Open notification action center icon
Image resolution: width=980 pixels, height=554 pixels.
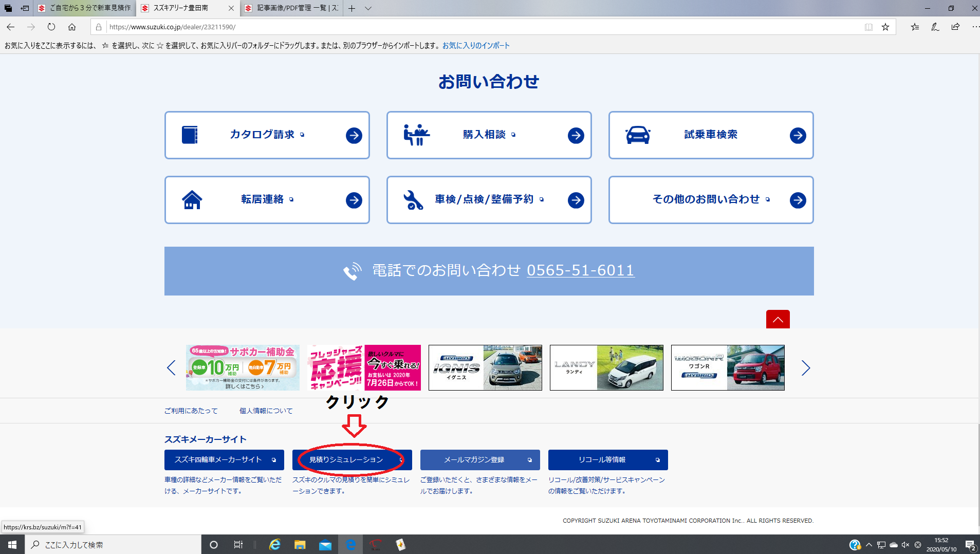tap(970, 545)
